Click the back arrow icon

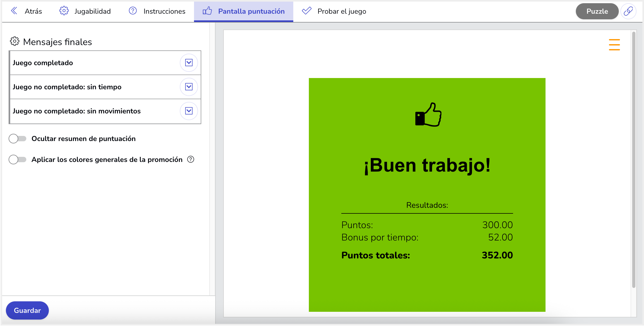click(14, 11)
